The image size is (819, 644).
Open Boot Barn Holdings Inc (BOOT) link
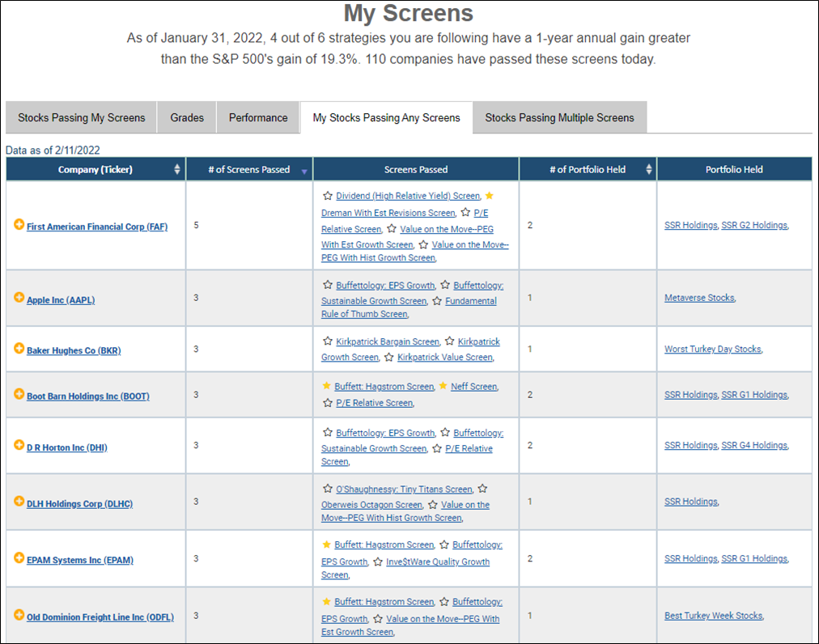(88, 396)
